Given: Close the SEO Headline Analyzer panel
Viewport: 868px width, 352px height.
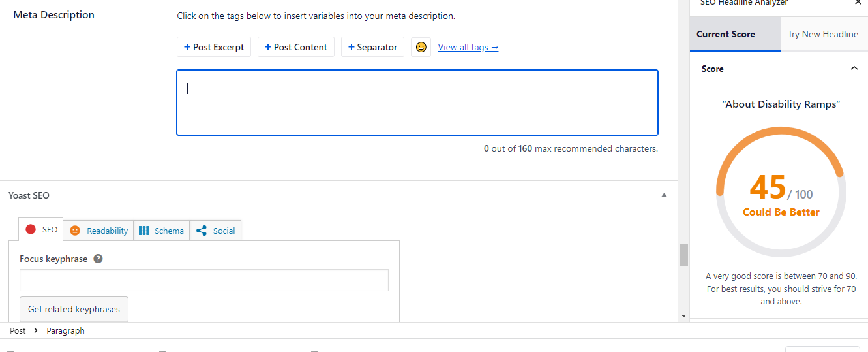Looking at the screenshot, I should click(x=858, y=3).
